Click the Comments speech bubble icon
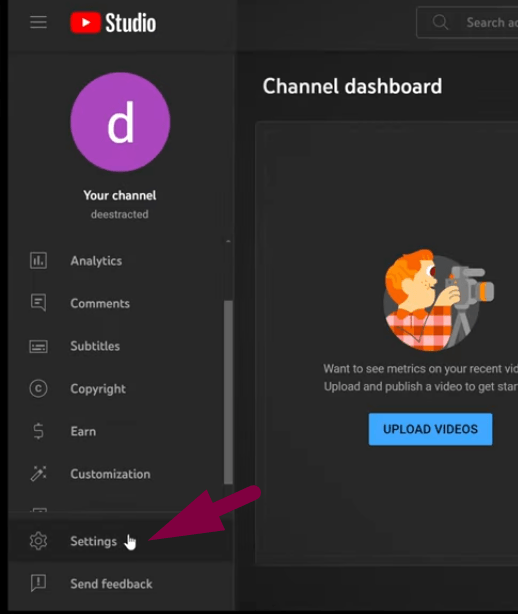 [38, 303]
